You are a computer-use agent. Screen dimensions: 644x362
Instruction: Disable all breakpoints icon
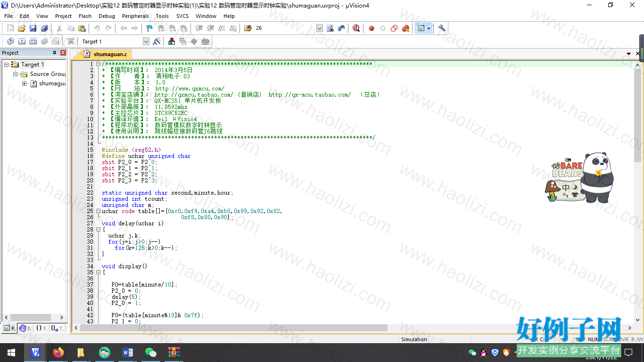pos(394,28)
